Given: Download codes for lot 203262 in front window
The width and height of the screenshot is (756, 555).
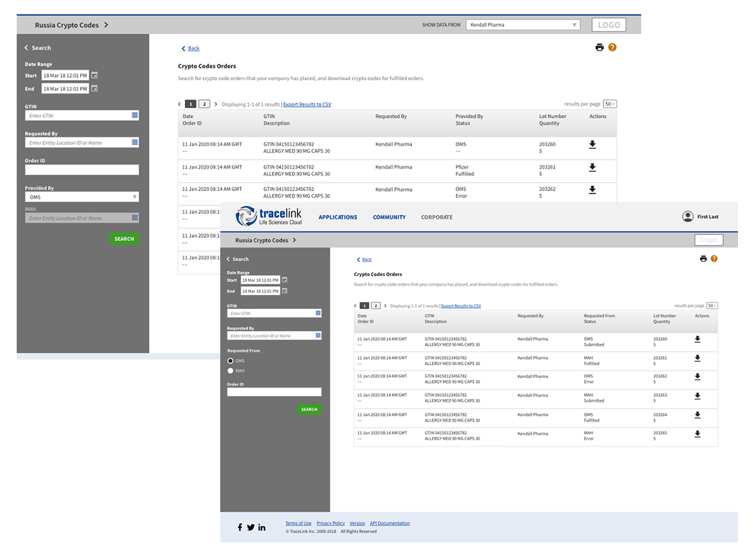Looking at the screenshot, I should [697, 377].
